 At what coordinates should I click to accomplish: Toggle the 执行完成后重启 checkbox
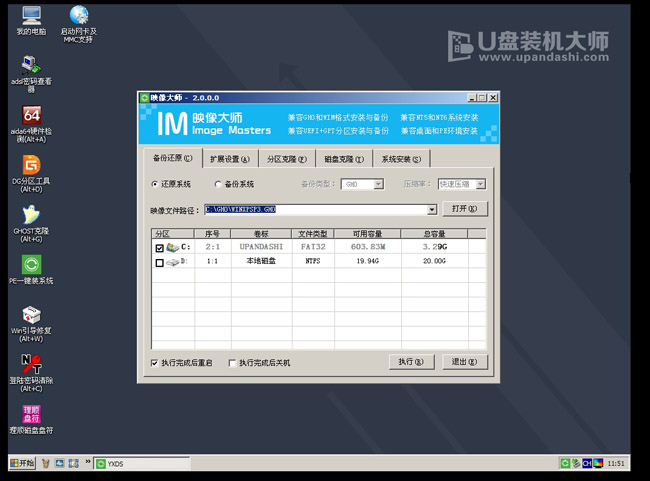155,363
